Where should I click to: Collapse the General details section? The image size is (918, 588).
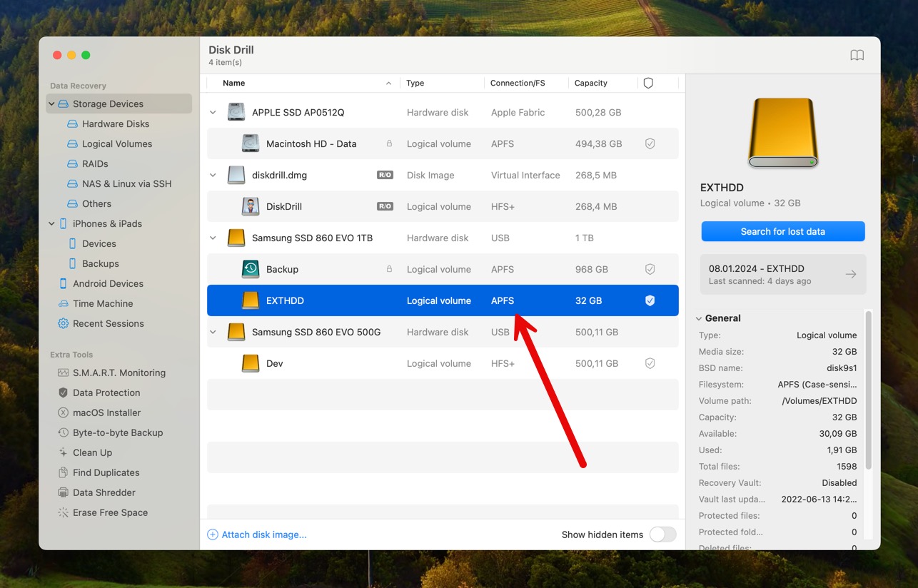(x=699, y=319)
